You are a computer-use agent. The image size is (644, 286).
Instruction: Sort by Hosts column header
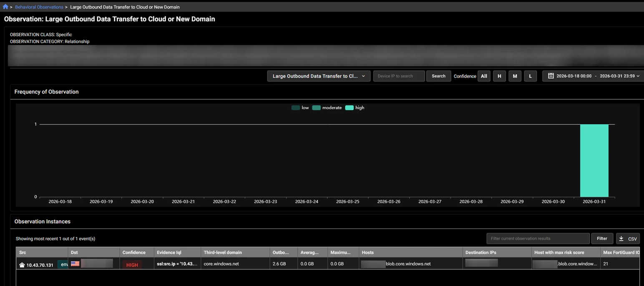[x=410, y=252]
